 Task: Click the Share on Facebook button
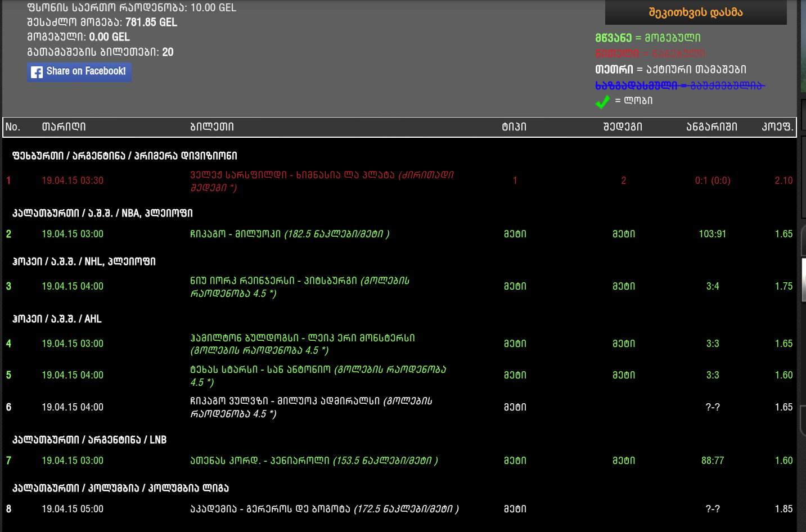[79, 72]
